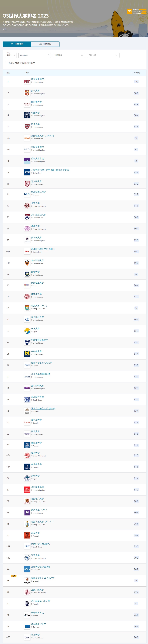Click the UCL logo icon
Screen dimensions: 148x644
[27, 161]
